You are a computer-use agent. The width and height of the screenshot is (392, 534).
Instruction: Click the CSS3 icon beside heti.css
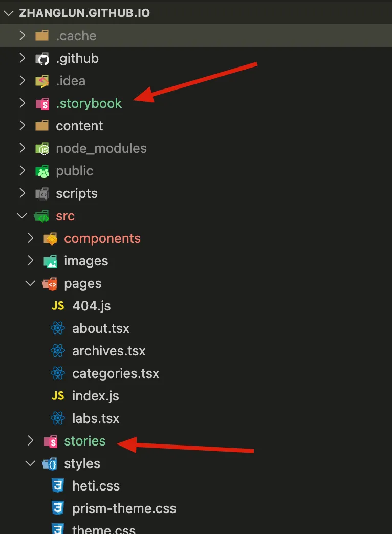point(58,486)
